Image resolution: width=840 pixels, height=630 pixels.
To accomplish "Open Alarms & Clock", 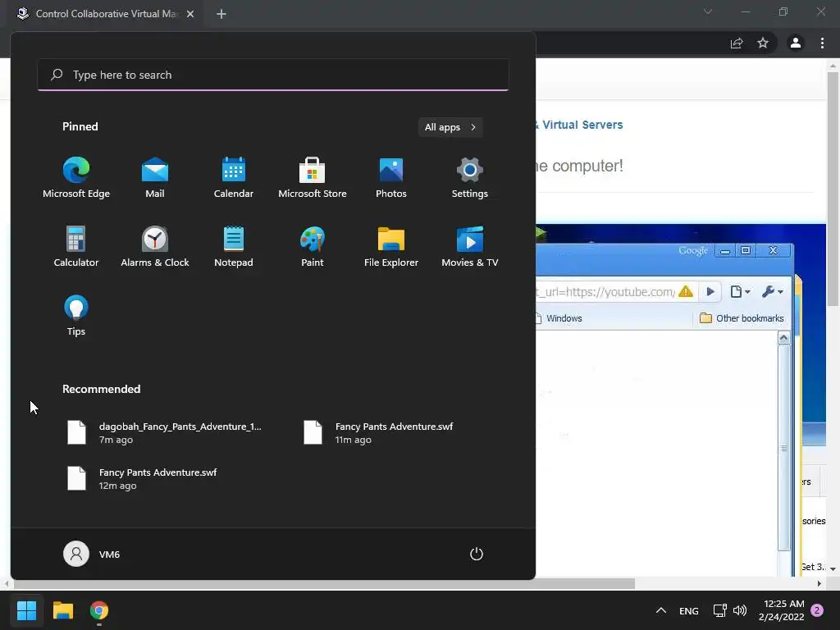I will (x=155, y=246).
